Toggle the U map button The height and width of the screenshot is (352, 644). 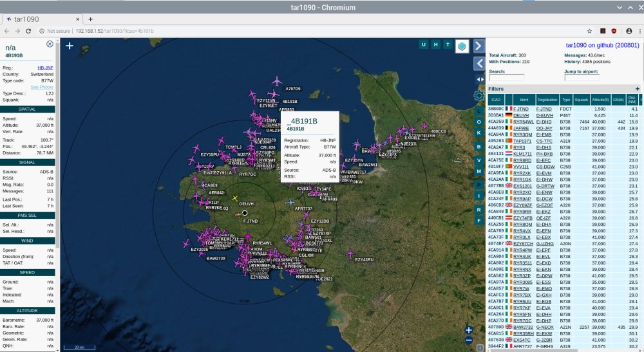coord(424,44)
